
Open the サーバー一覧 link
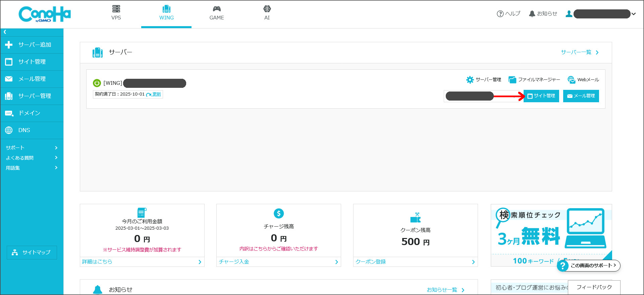579,52
